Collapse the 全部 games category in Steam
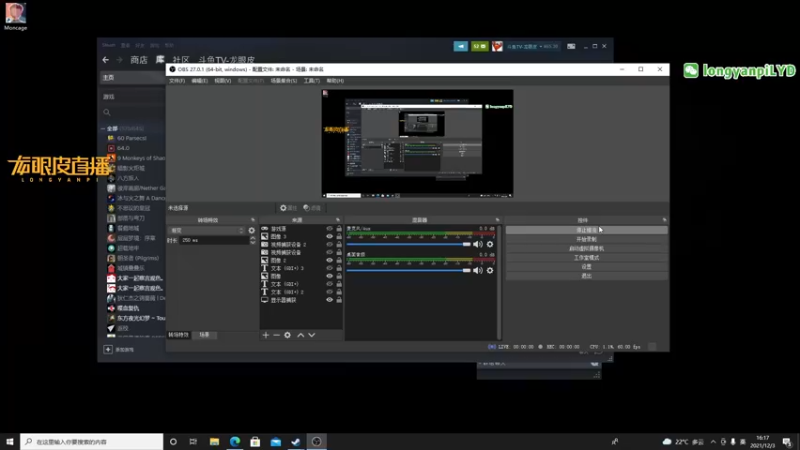The height and width of the screenshot is (450, 800). [103, 129]
